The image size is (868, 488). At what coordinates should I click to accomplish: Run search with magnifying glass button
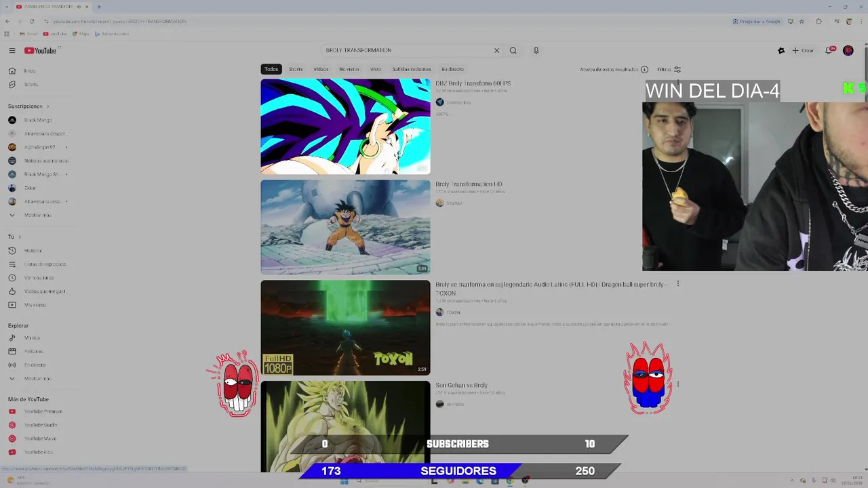(513, 50)
